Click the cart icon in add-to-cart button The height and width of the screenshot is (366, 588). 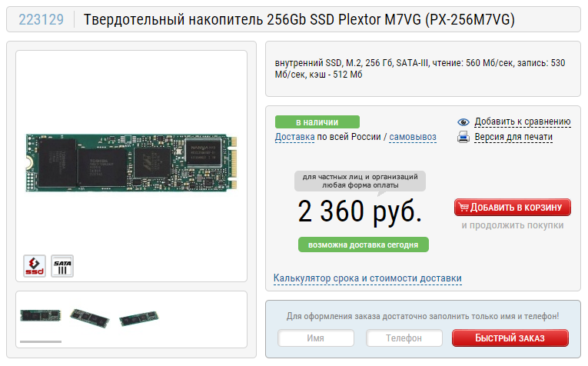463,207
